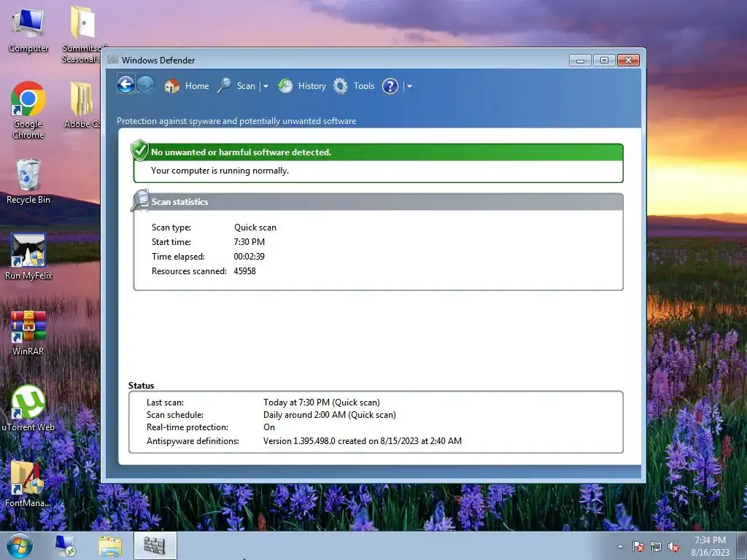Open the Windows Start menu orb

[x=20, y=545]
